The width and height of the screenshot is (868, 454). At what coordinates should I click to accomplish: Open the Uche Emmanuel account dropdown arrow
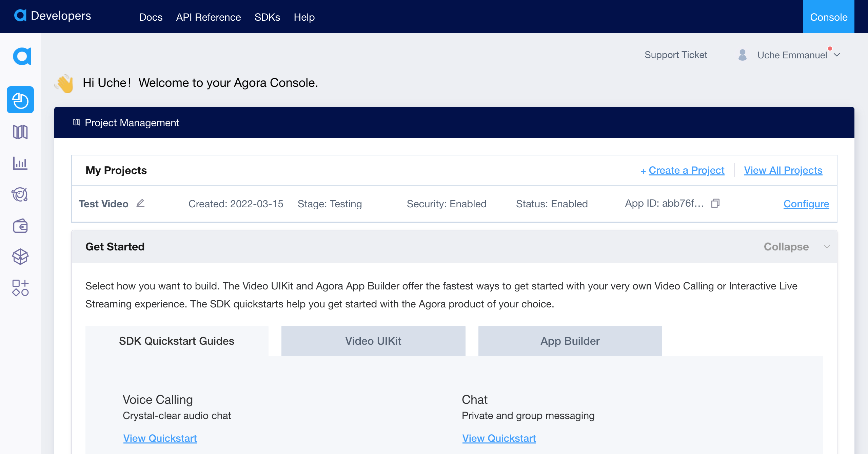point(837,55)
